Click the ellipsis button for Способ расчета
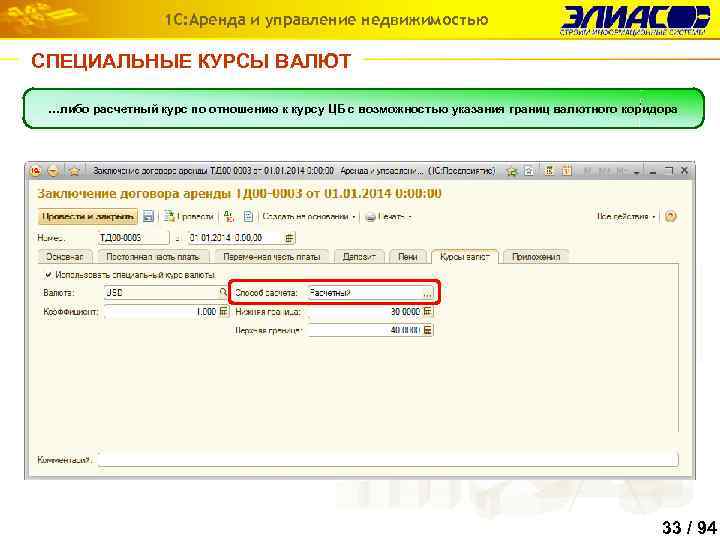The height and width of the screenshot is (540, 720). click(x=428, y=293)
